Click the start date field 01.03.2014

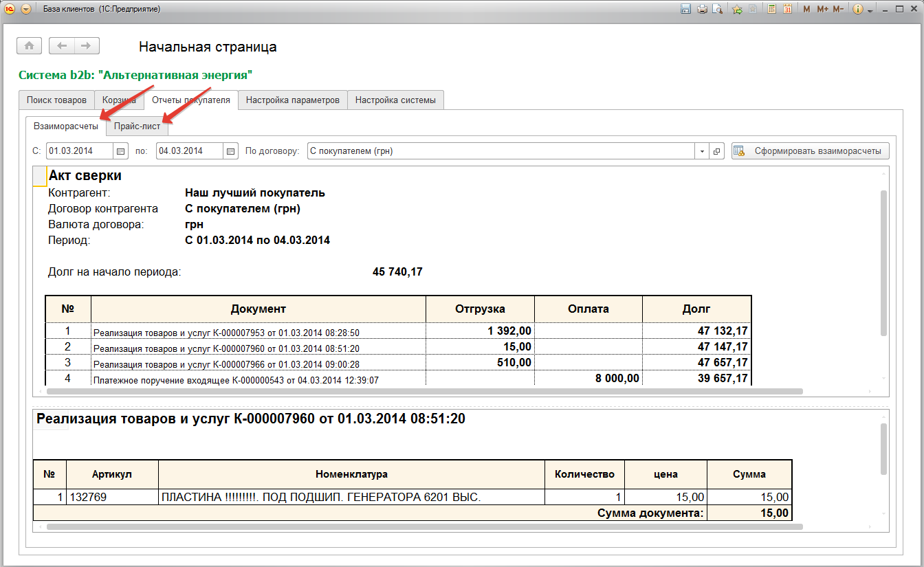point(79,151)
